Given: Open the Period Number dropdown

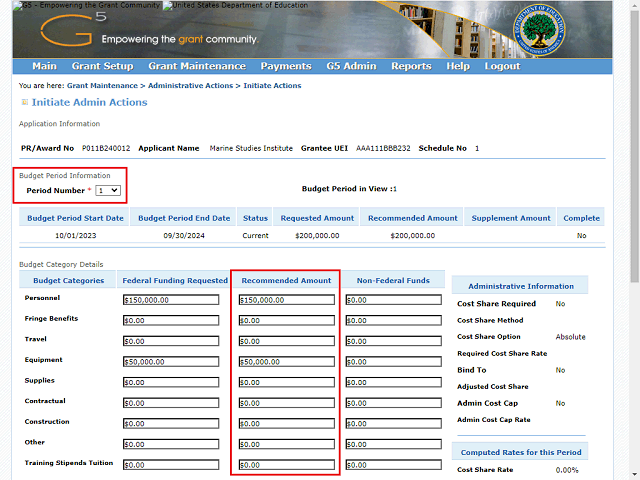Looking at the screenshot, I should [x=108, y=189].
